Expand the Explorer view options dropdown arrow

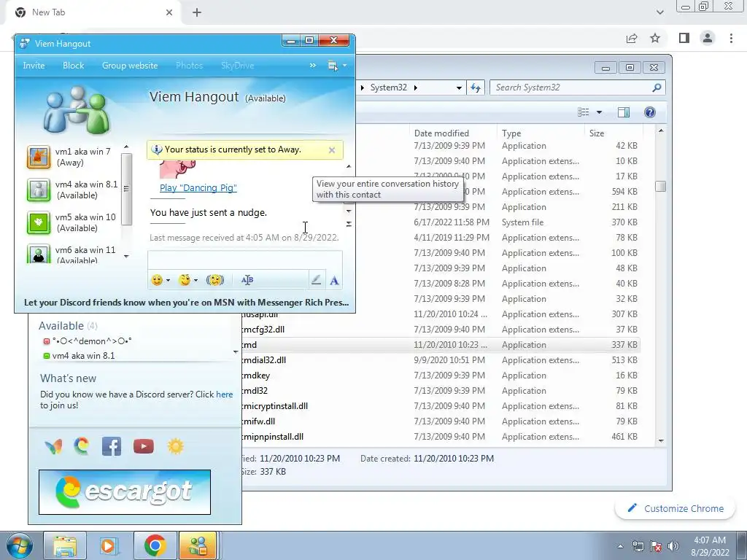(600, 112)
